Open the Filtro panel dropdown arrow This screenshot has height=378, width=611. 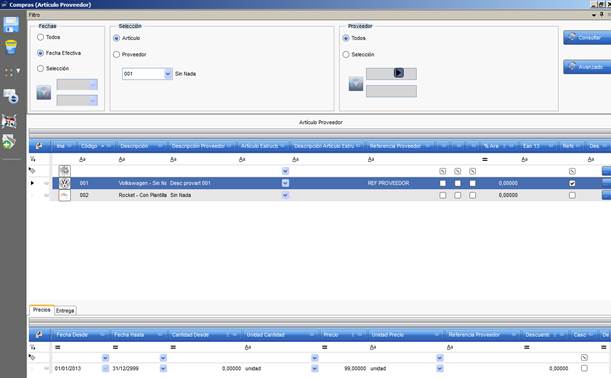(594, 15)
